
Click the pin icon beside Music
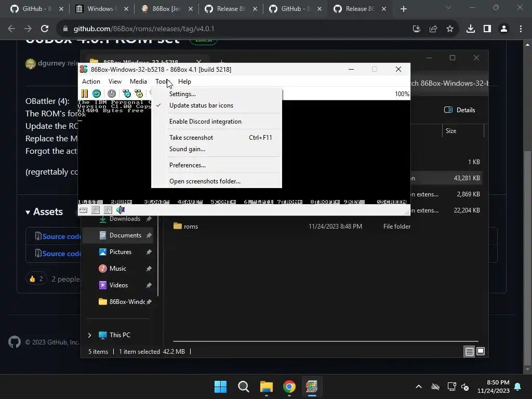pos(149,269)
